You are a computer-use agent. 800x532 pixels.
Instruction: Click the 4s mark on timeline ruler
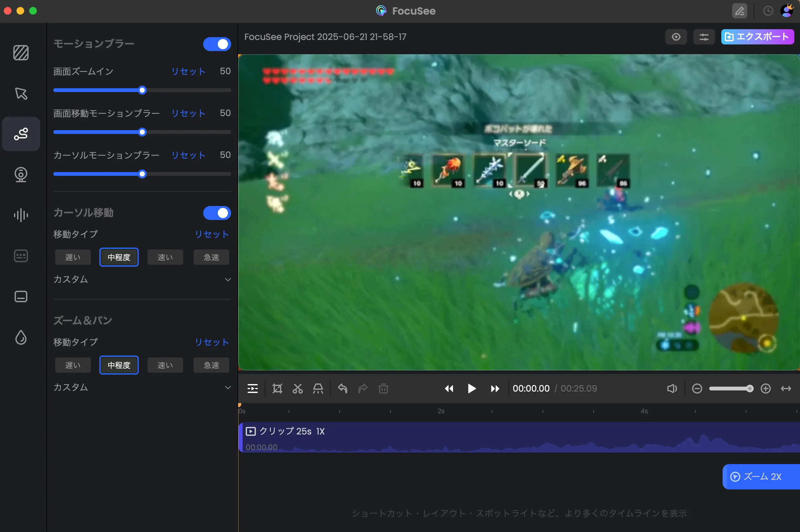tap(644, 411)
